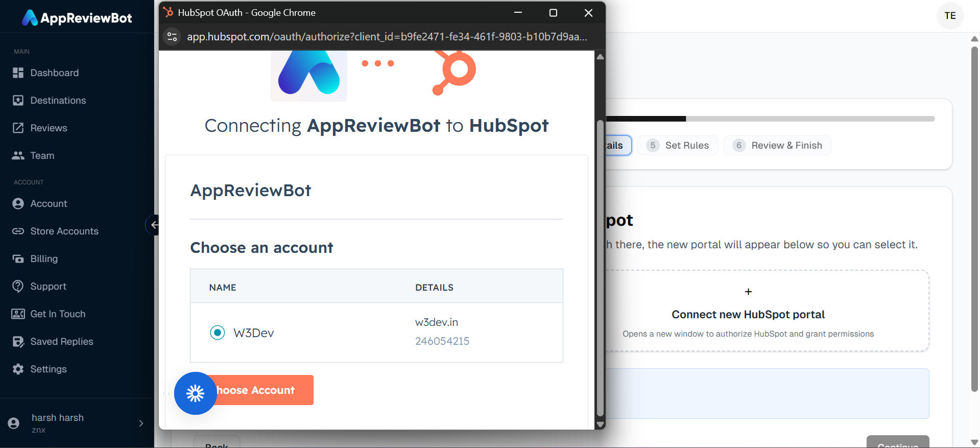Click the Continue button in main window
This screenshot has height=448, width=980.
(898, 442)
